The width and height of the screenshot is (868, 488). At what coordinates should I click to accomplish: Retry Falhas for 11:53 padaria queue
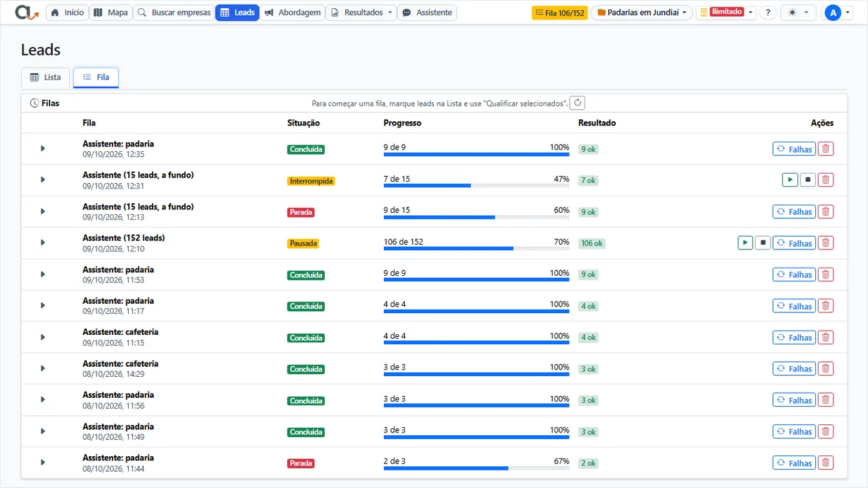(x=794, y=274)
